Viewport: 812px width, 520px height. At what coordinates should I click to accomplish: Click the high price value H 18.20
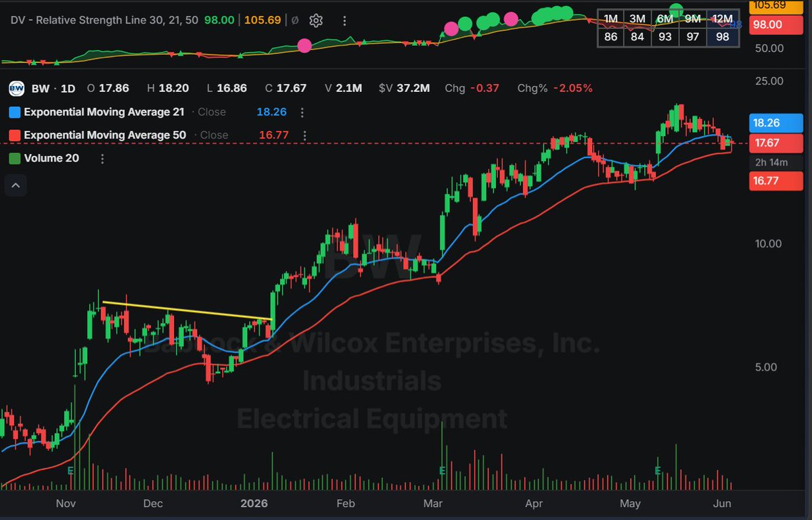click(x=168, y=89)
